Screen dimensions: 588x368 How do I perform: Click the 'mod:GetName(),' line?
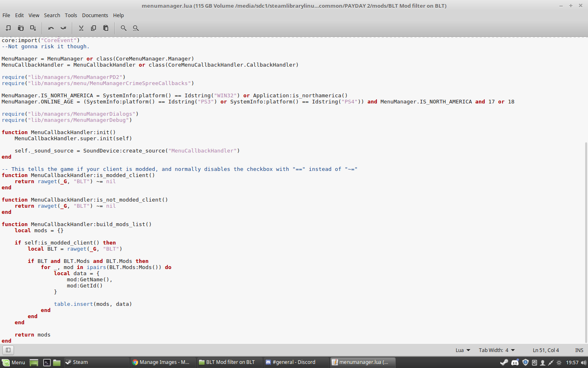pyautogui.click(x=90, y=280)
